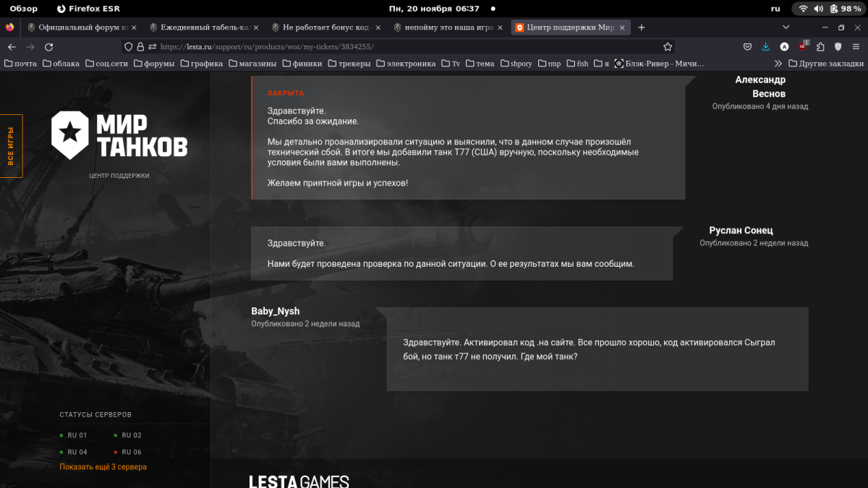Viewport: 868px width, 488px height.
Task: Switch the 'ru' keyboard layout indicator
Action: tap(775, 9)
